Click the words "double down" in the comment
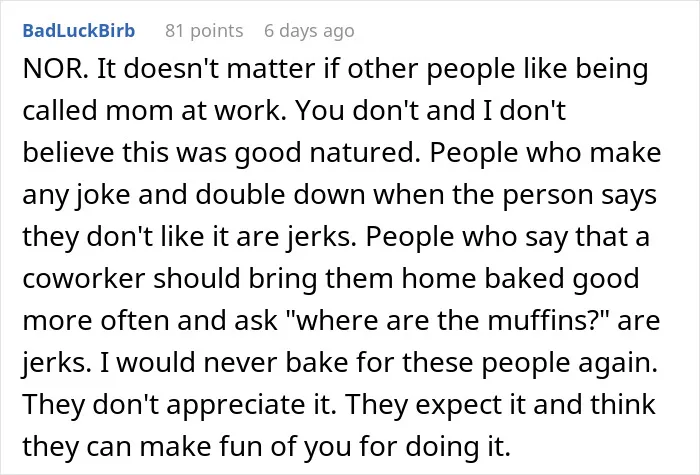The image size is (700, 475). click(x=280, y=195)
